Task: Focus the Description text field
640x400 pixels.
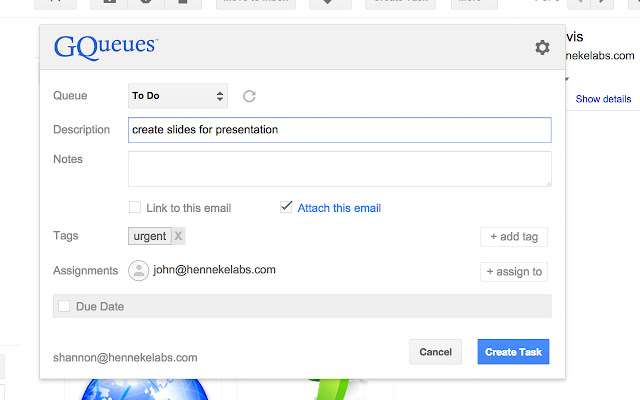Action: pos(340,130)
